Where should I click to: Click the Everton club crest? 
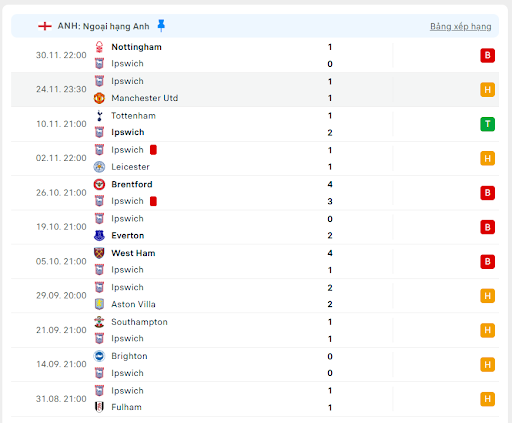(99, 236)
